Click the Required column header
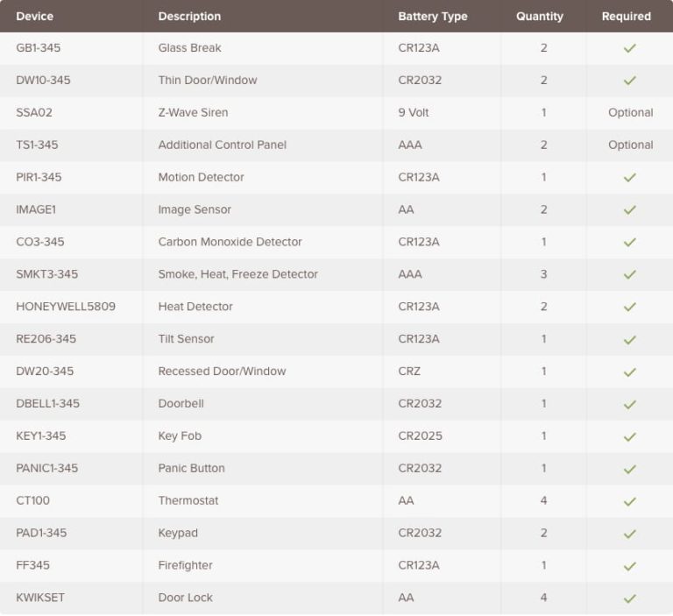 pos(626,16)
